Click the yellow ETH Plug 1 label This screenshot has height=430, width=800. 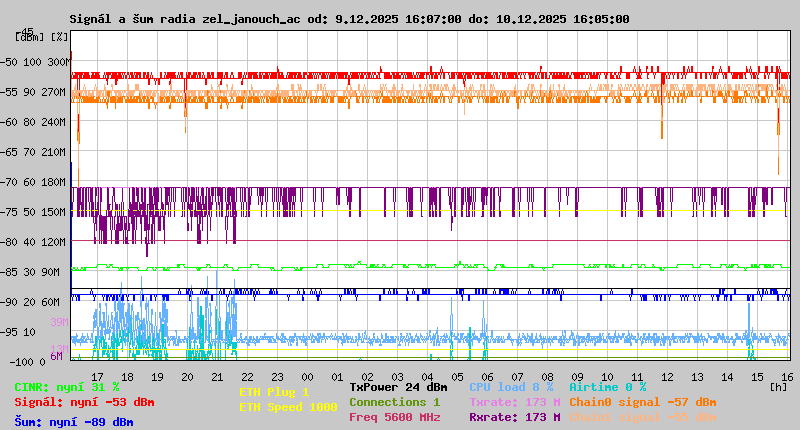pyautogui.click(x=274, y=392)
